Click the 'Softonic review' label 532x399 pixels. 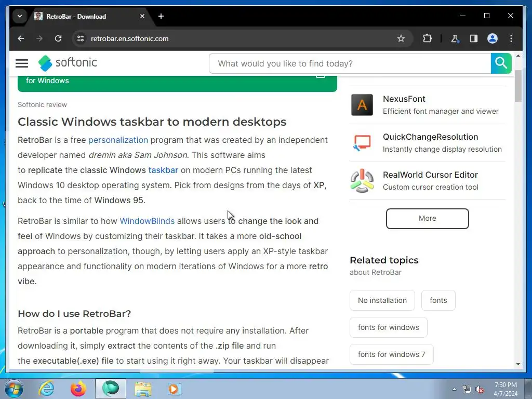43,105
